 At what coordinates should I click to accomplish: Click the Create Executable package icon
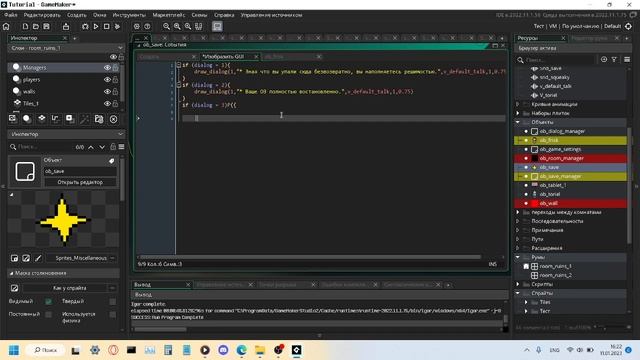pos(66,27)
